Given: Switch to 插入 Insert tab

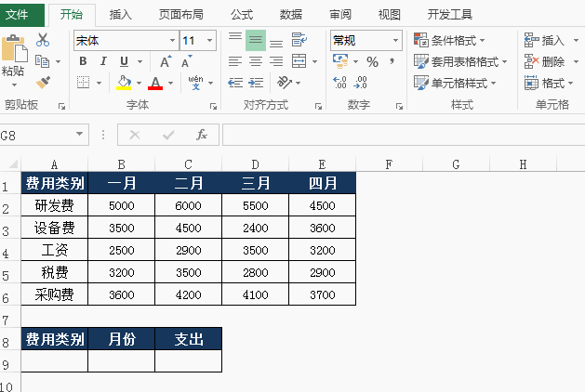Looking at the screenshot, I should (121, 15).
